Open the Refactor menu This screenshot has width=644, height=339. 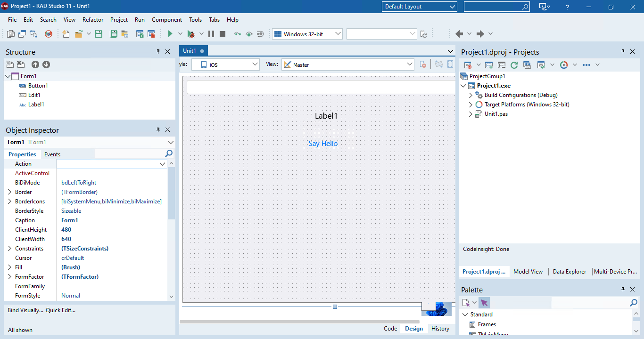(93, 20)
